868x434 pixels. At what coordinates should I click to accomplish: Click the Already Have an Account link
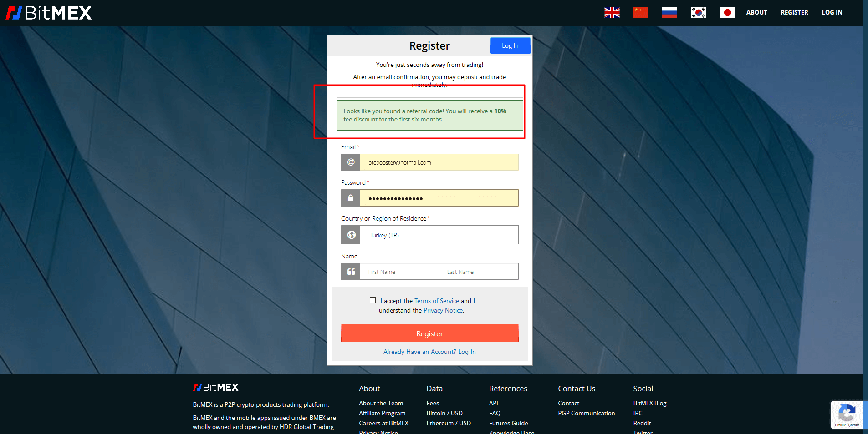point(429,352)
